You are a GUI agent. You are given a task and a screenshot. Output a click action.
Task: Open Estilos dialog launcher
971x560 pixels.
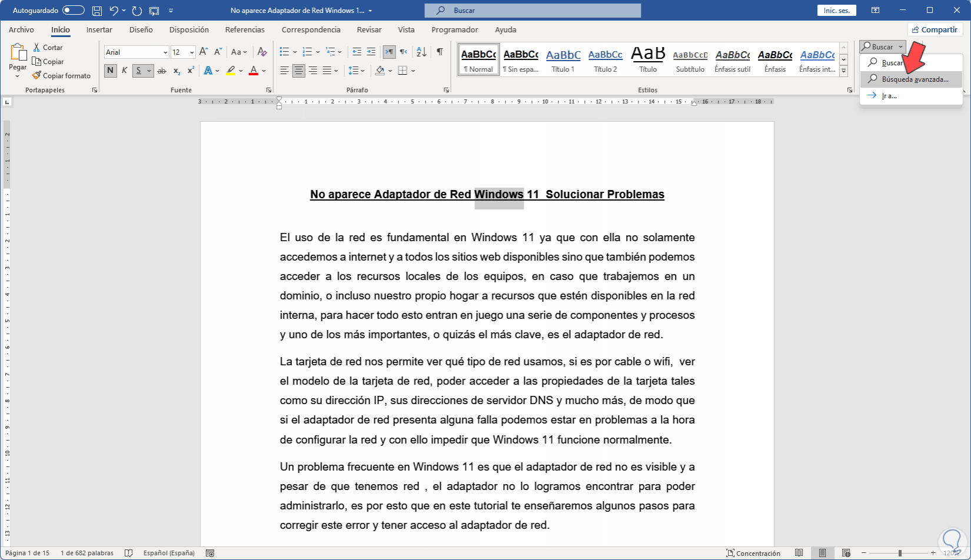tap(850, 90)
